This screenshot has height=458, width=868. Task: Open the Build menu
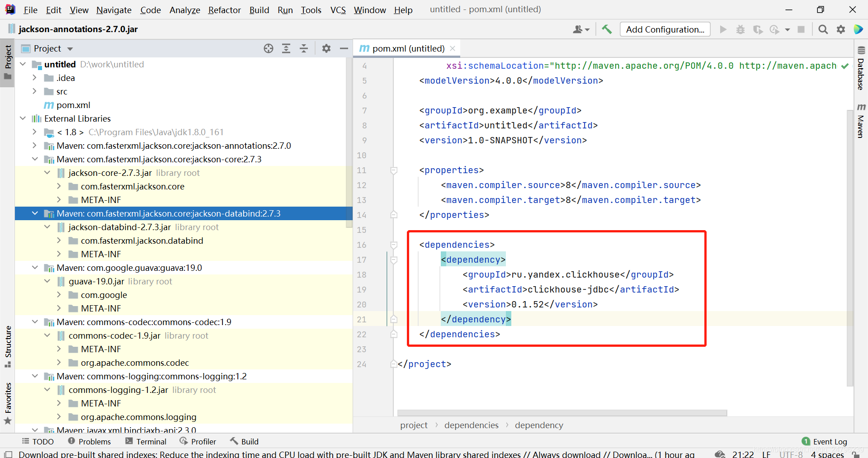click(x=259, y=10)
